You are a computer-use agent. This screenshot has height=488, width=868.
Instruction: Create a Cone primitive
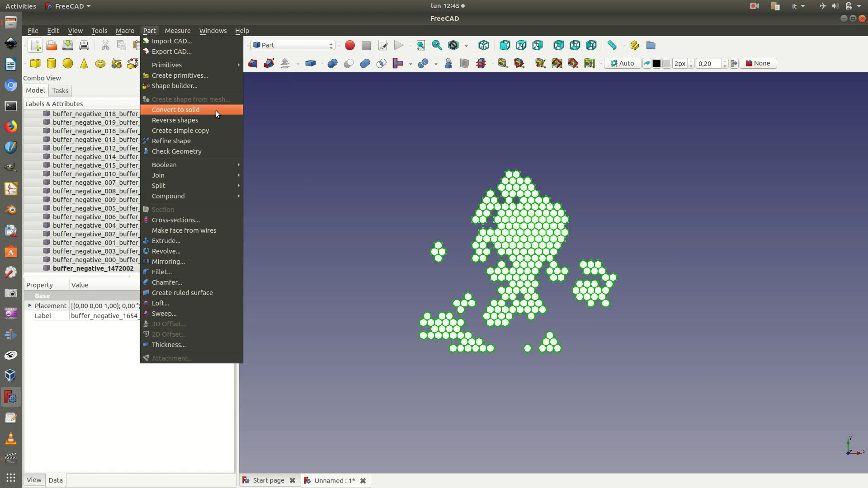[84, 63]
